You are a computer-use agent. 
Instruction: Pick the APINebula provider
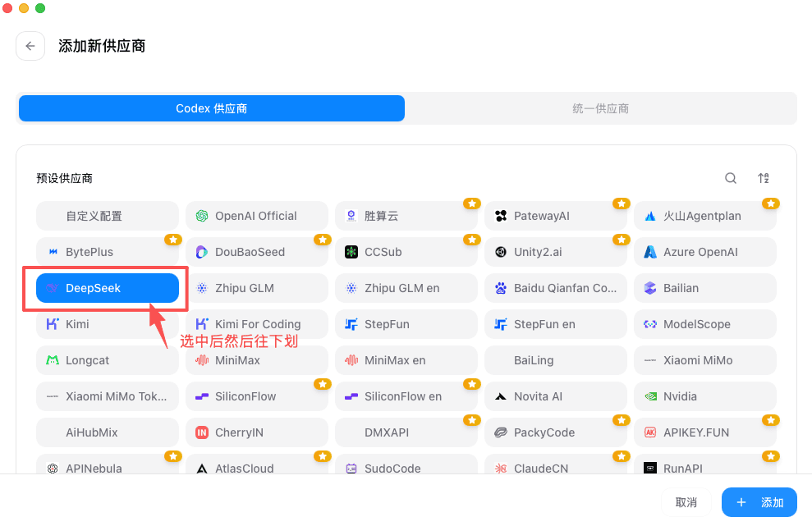point(108,464)
